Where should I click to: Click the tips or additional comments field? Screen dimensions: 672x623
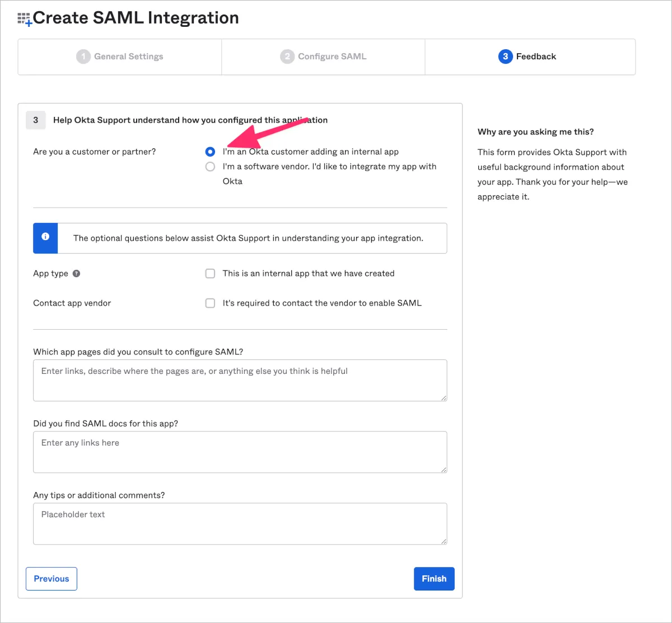pos(240,524)
